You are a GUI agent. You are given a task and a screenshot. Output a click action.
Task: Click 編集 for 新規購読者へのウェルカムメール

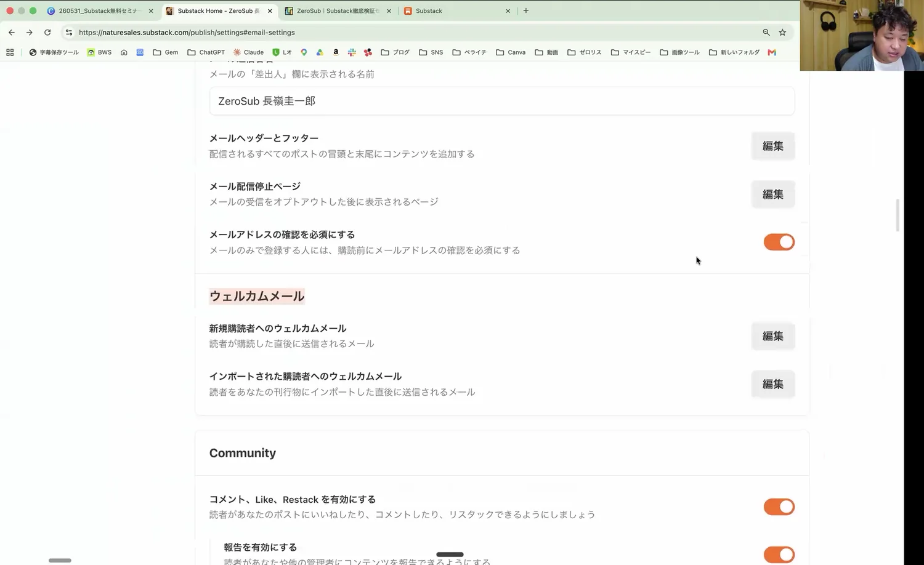772,336
